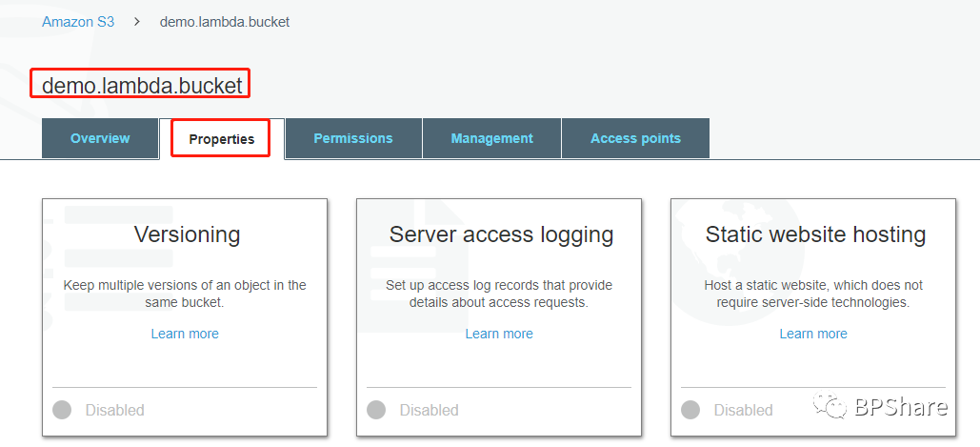Click the Static website hosting description text
980x447 pixels.
pos(813,294)
